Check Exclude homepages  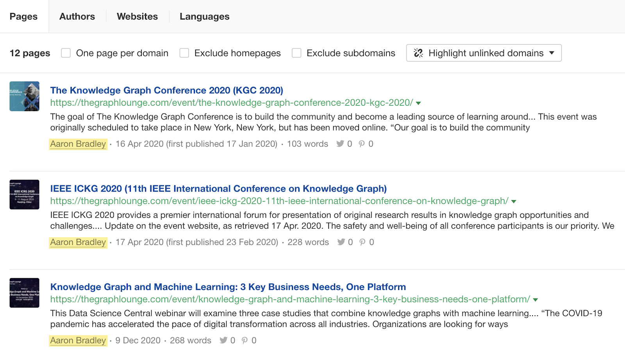pos(184,53)
